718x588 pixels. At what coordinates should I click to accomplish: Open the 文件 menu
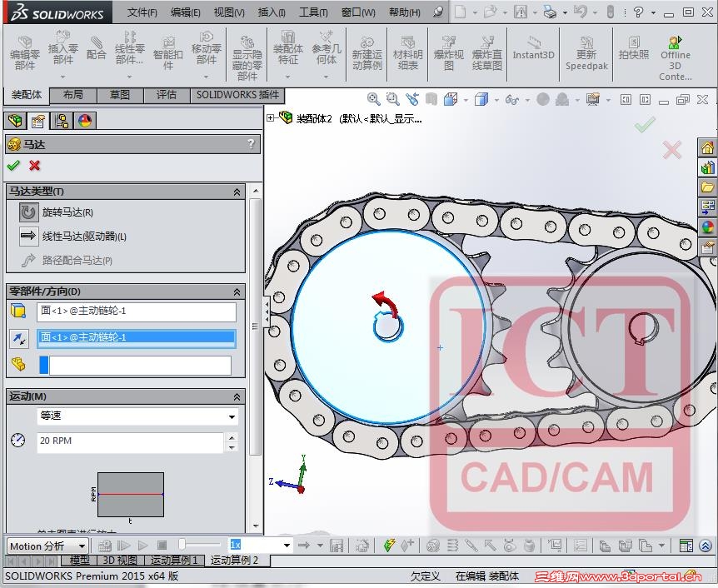click(142, 12)
